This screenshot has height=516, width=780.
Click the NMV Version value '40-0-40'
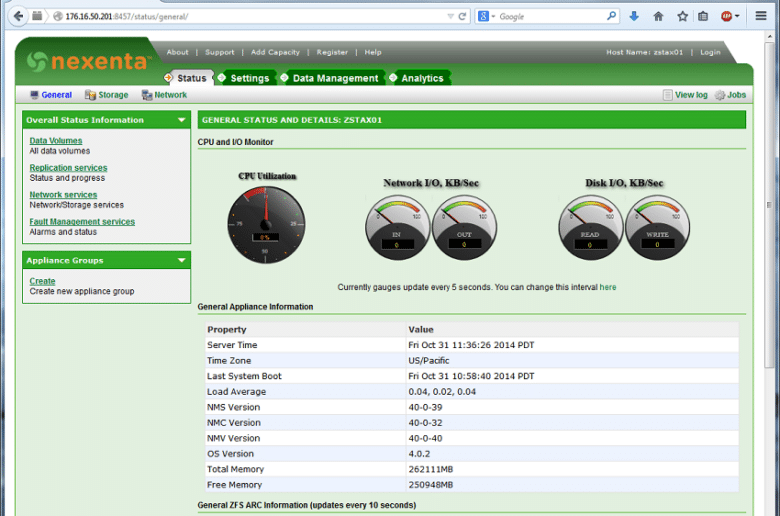pyautogui.click(x=425, y=438)
